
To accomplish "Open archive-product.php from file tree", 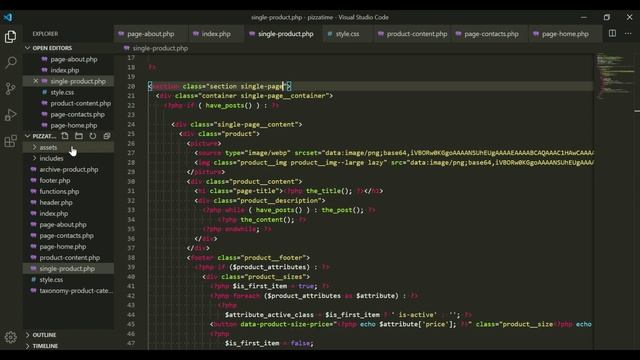I will tap(68, 169).
